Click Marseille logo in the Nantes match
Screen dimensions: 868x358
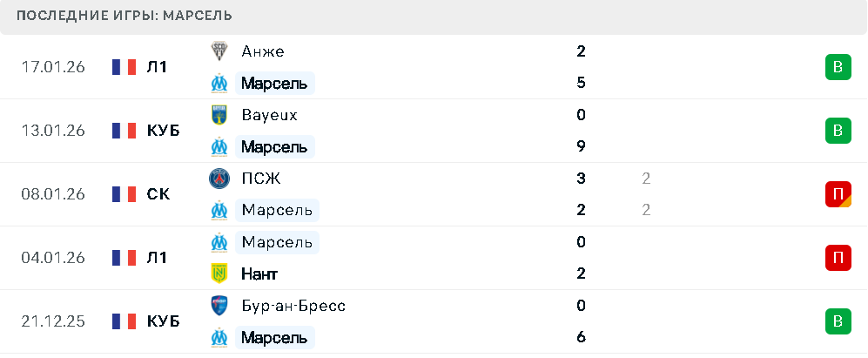[x=219, y=242]
